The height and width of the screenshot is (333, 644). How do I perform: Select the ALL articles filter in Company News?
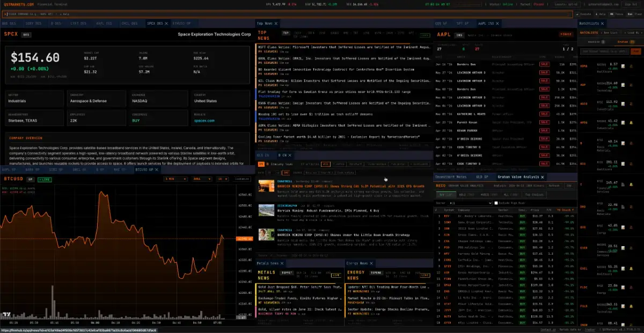(325, 164)
